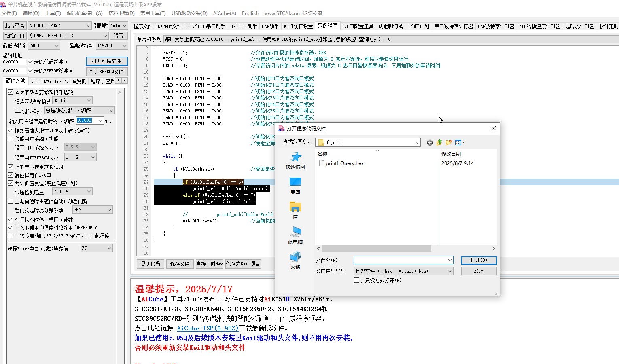Click 打开EEPROM文件 button

[x=107, y=72]
